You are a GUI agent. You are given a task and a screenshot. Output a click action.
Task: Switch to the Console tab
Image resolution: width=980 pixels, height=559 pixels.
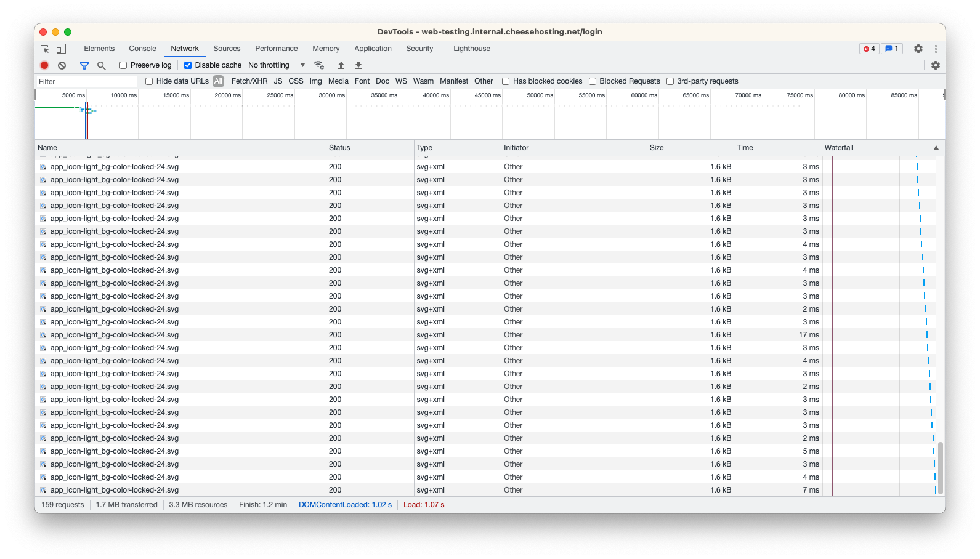point(142,49)
